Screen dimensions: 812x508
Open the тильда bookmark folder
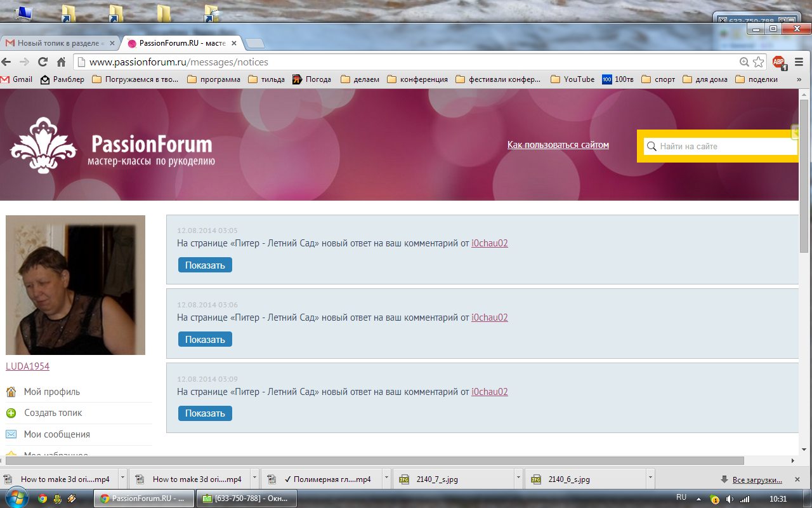click(x=266, y=79)
